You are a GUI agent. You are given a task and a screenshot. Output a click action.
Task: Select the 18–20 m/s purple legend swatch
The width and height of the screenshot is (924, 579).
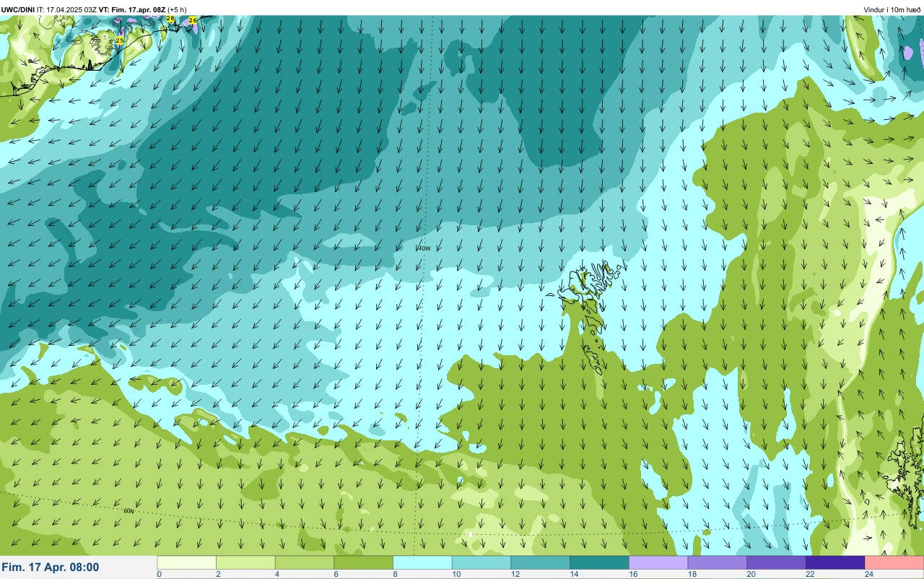[x=718, y=562]
